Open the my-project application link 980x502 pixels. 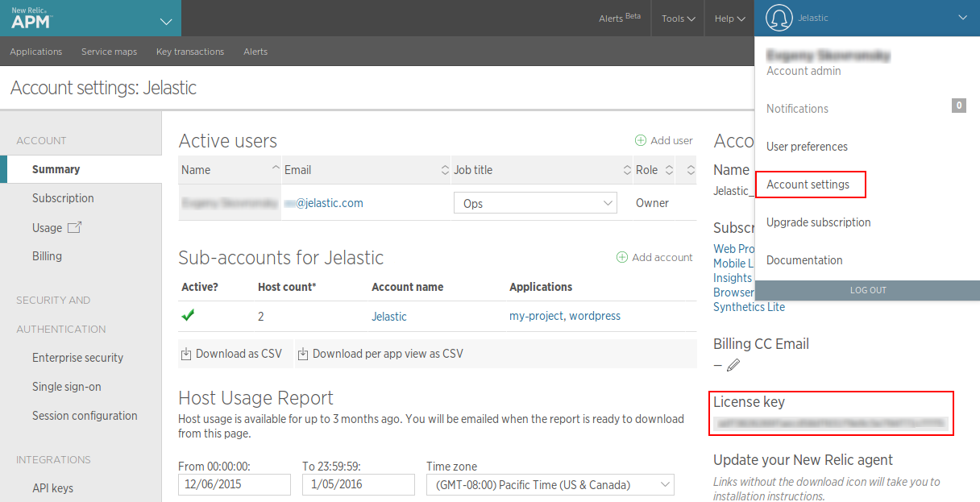[536, 316]
